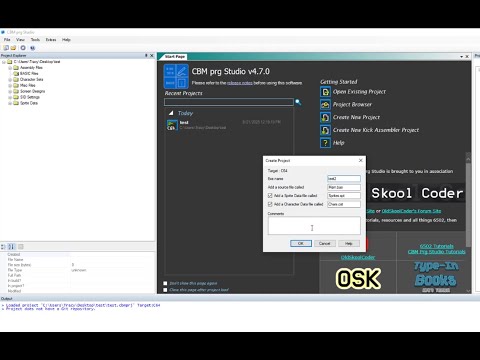The width and height of the screenshot is (480, 360).
Task: Click the BASIC Files folder icon
Action: [x=16, y=74]
